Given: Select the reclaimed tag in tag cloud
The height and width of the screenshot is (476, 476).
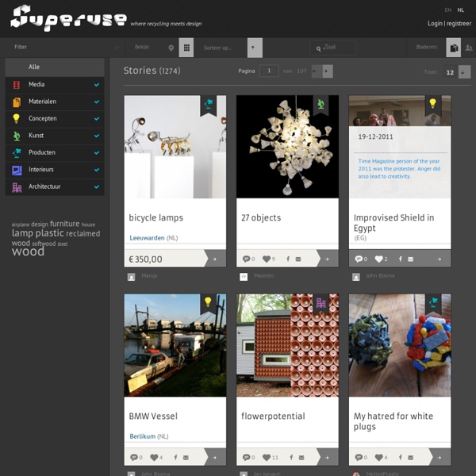Looking at the screenshot, I should (83, 233).
